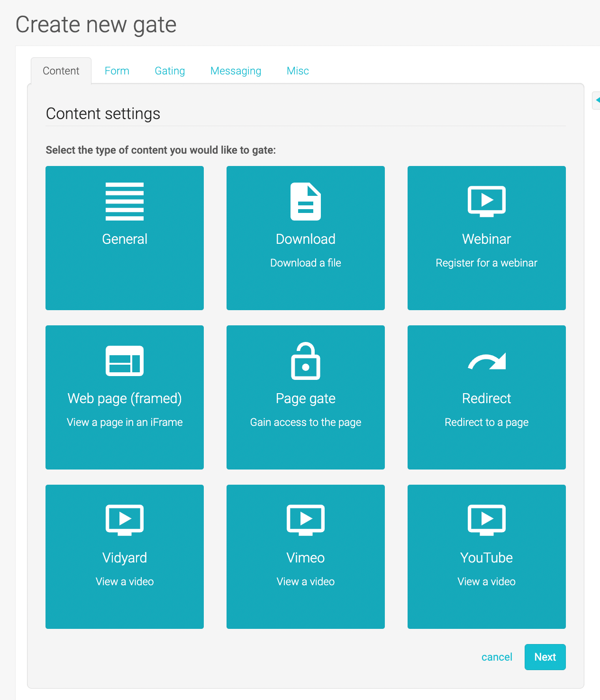Viewport: 600px width, 700px height.
Task: Select the Content tab
Action: (61, 71)
